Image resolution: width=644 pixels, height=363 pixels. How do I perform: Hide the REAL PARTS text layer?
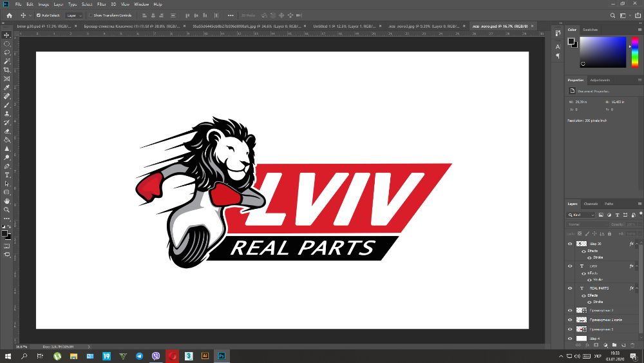pos(570,288)
